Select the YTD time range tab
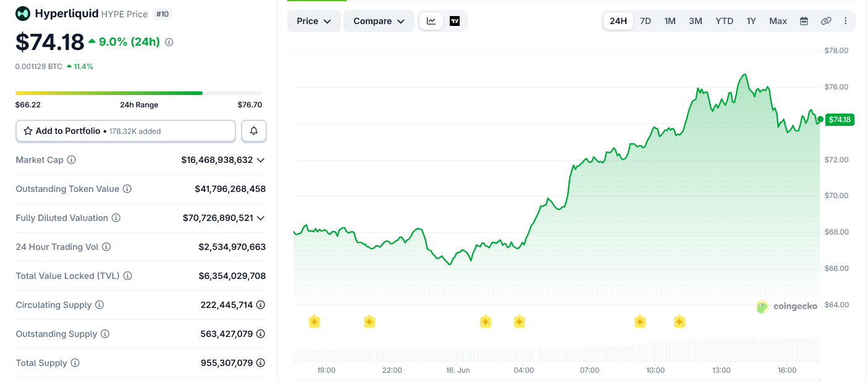868x382 pixels. point(724,21)
